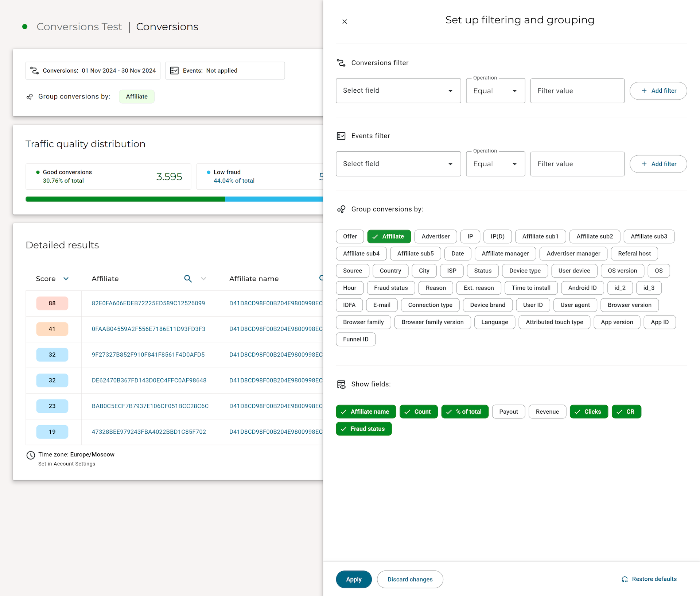
Task: Click the search icon in Affiliate column
Action: click(x=188, y=279)
